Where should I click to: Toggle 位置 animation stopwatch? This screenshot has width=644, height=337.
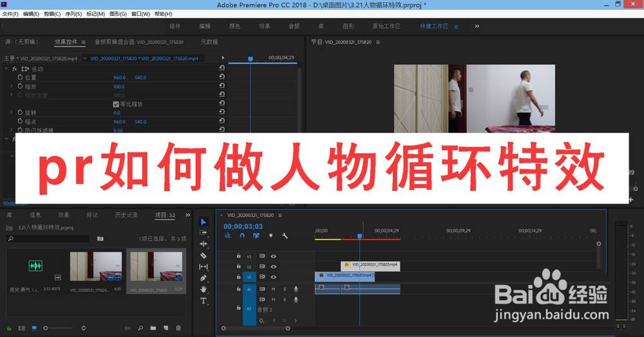coord(20,77)
